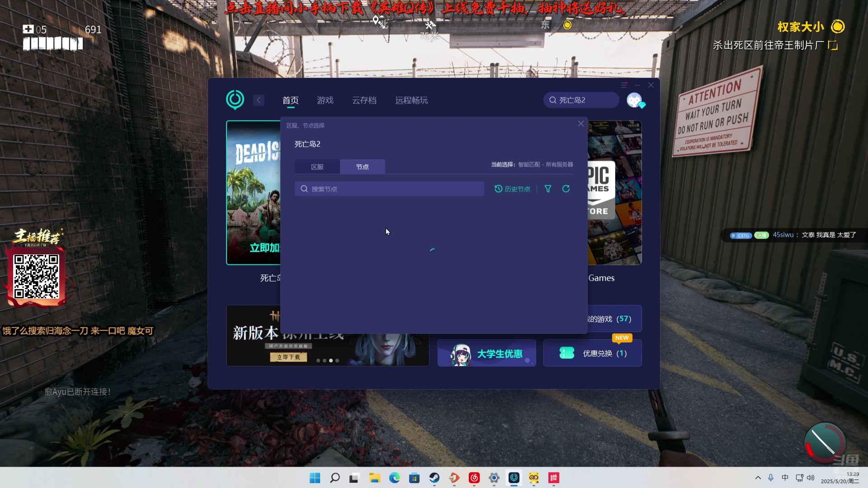
Task: Open the network tray icon
Action: pyautogui.click(x=799, y=478)
